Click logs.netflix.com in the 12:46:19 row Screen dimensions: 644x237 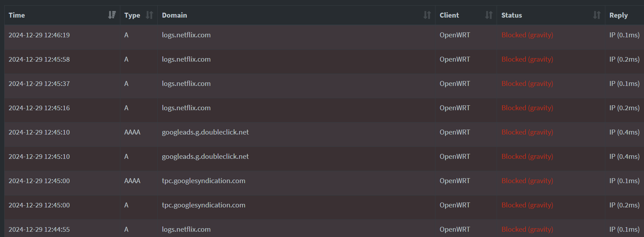click(x=186, y=35)
